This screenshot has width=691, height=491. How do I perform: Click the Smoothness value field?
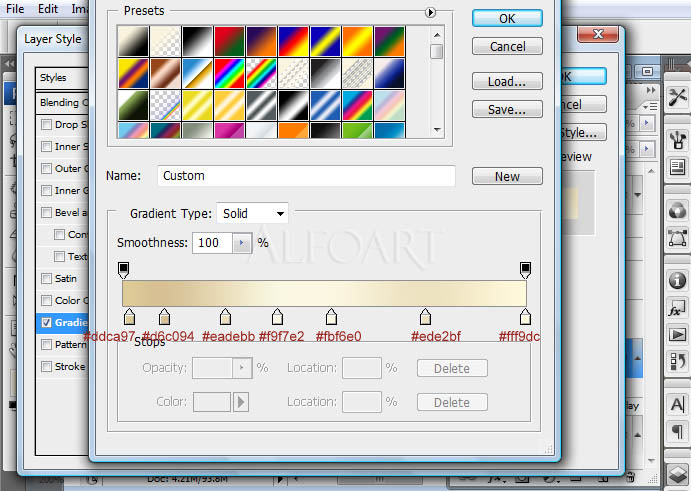pos(212,243)
